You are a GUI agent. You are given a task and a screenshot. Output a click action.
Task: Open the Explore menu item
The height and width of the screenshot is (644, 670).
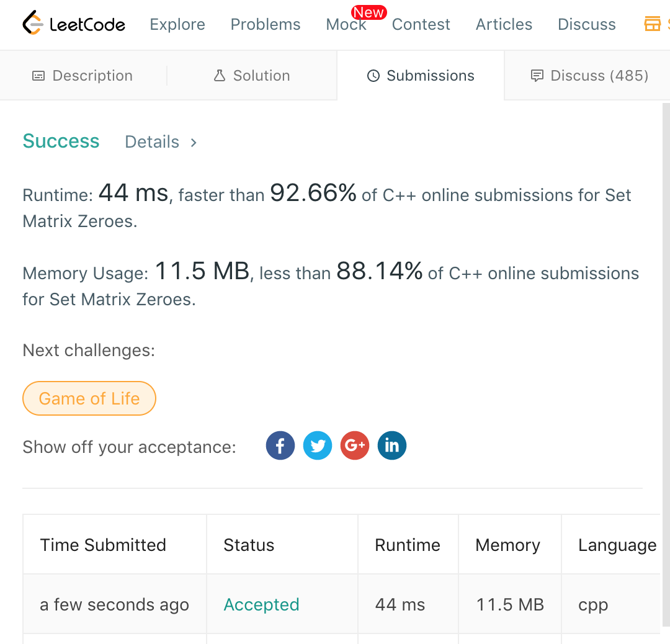[177, 24]
